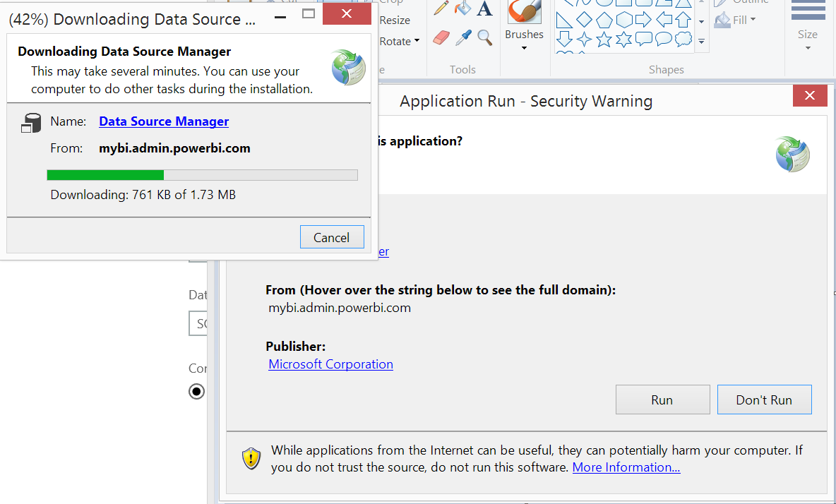The width and height of the screenshot is (836, 504).
Task: Choose the left arrow shape
Action: 664,20
